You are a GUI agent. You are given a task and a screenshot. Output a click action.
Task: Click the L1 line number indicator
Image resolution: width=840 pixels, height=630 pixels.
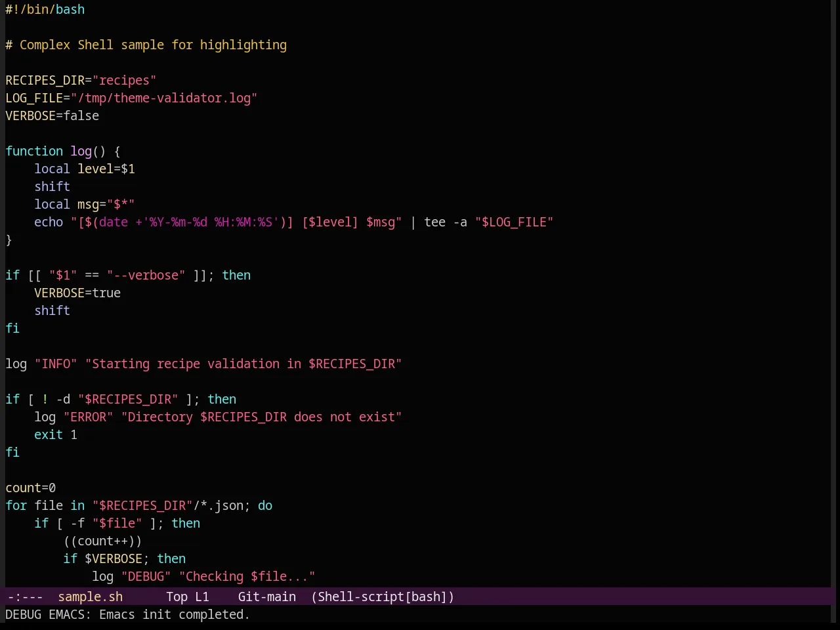point(202,597)
